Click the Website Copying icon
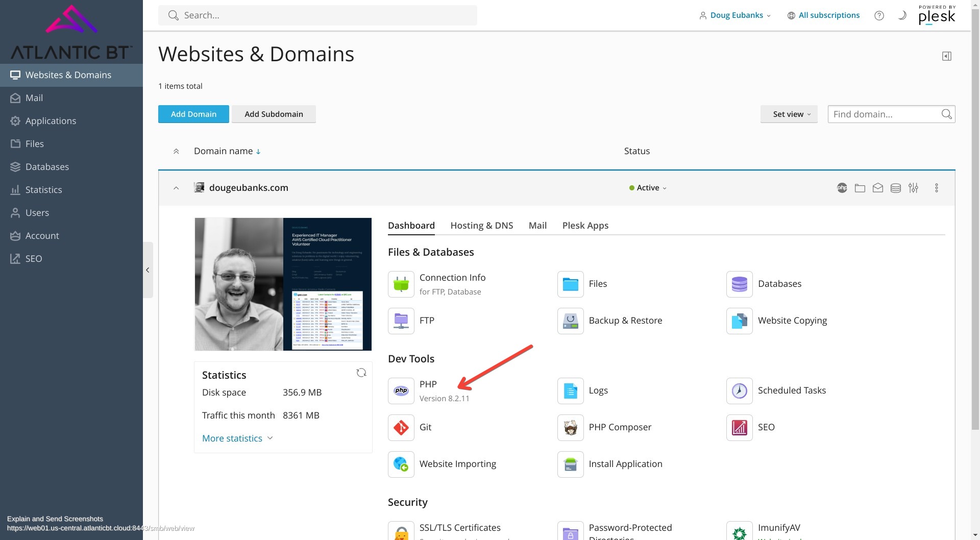Image resolution: width=980 pixels, height=540 pixels. click(739, 321)
